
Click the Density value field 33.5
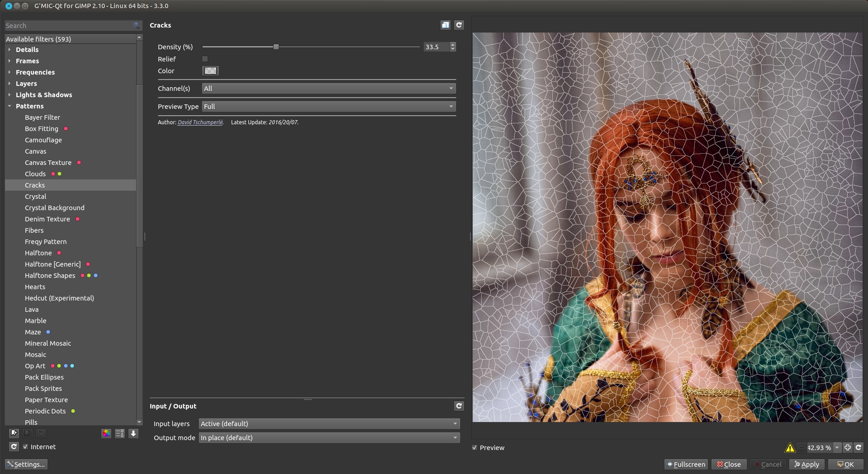coord(437,47)
